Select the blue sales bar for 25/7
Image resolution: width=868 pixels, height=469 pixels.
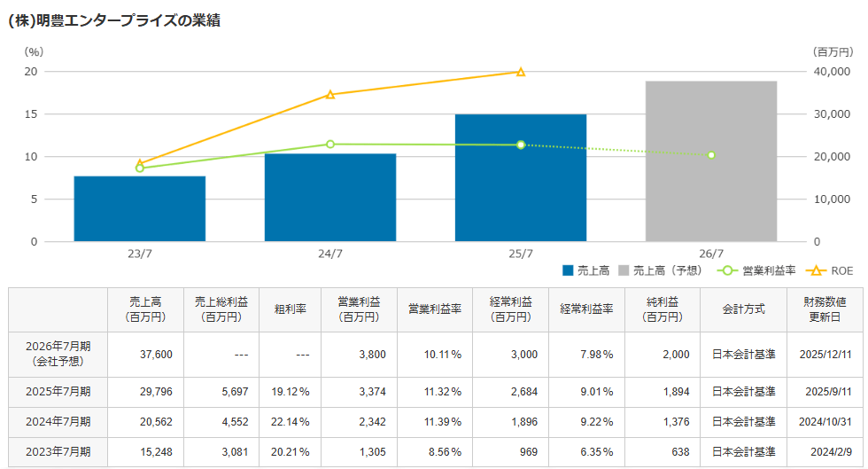coord(521,178)
